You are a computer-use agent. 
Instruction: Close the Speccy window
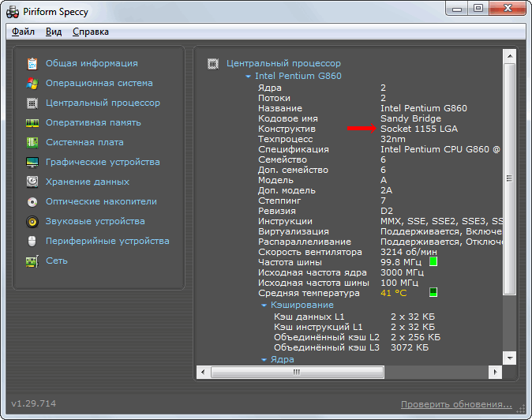click(508, 9)
